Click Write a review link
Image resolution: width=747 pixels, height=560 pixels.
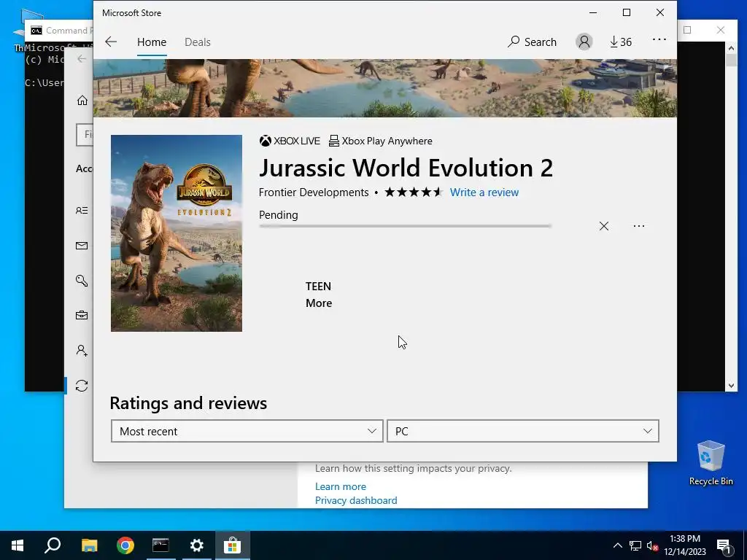[484, 192]
